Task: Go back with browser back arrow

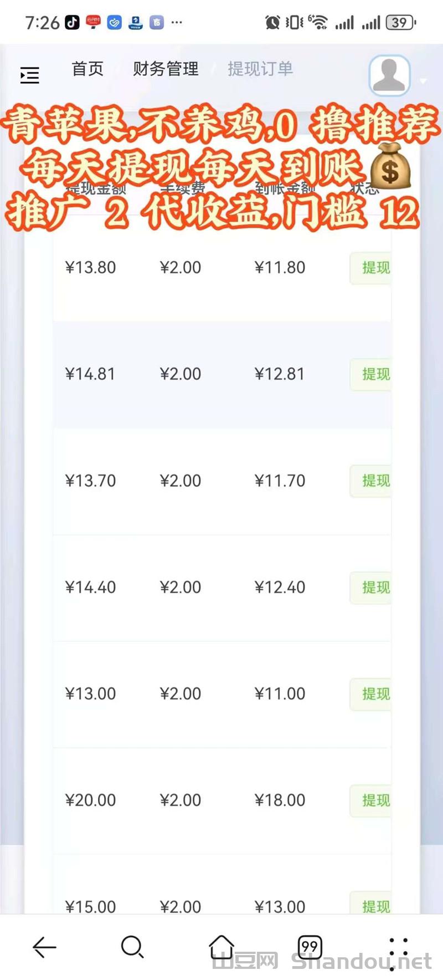Action: 44,947
